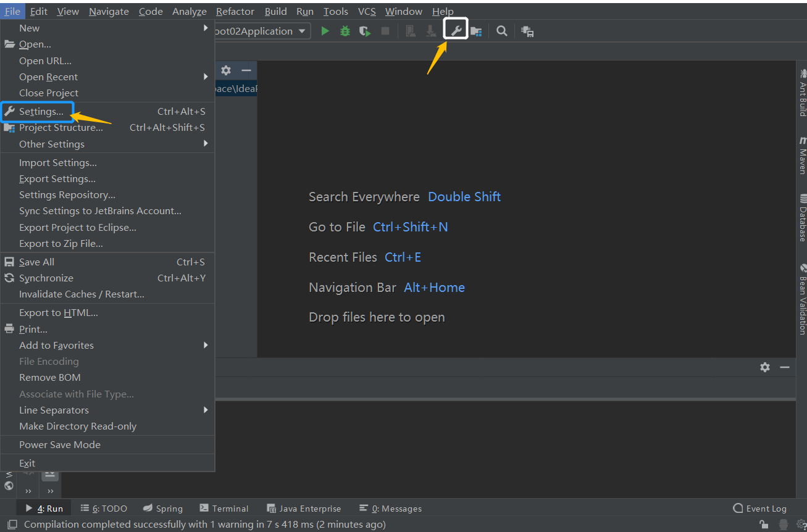The width and height of the screenshot is (807, 532).
Task: Click the toolbar icon right of search magnifier
Action: (x=527, y=31)
